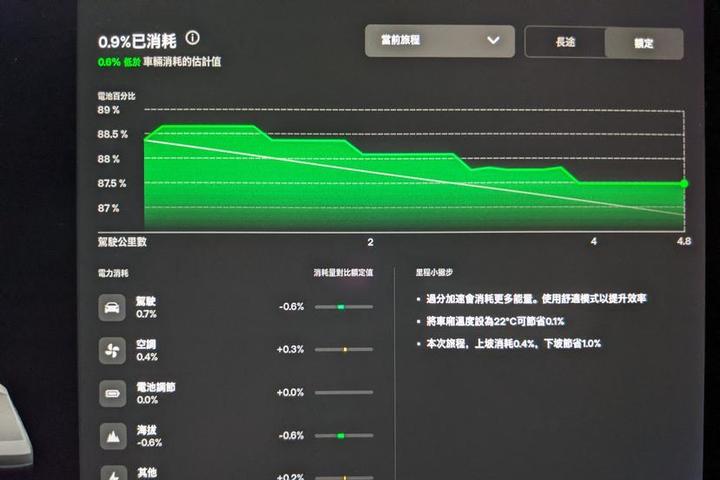Open the 當前旅程 dropdown menu

point(440,41)
